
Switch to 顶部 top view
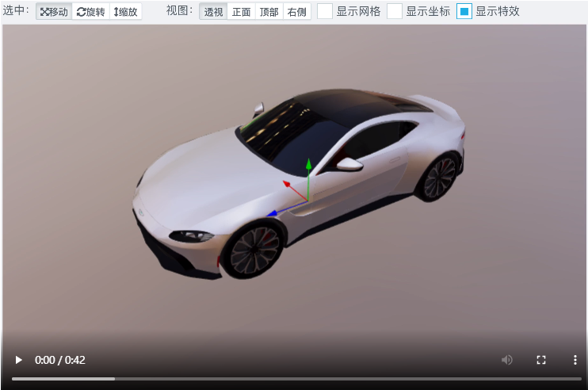[269, 12]
